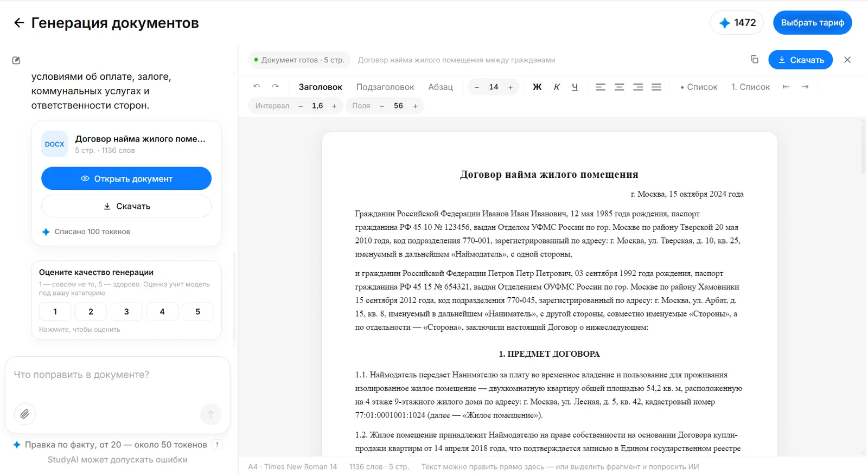This screenshot has height=475, width=868.
Task: Click the 1. ПРЕДМЕТ ДОГОВОРА section heading
Action: pos(549,354)
